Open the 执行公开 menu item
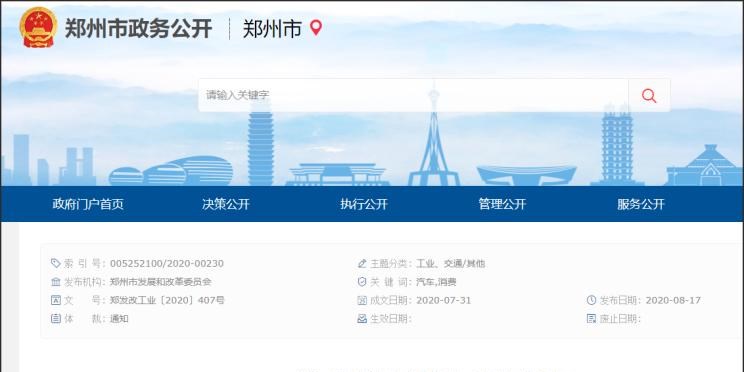The image size is (744, 372). coord(364,204)
